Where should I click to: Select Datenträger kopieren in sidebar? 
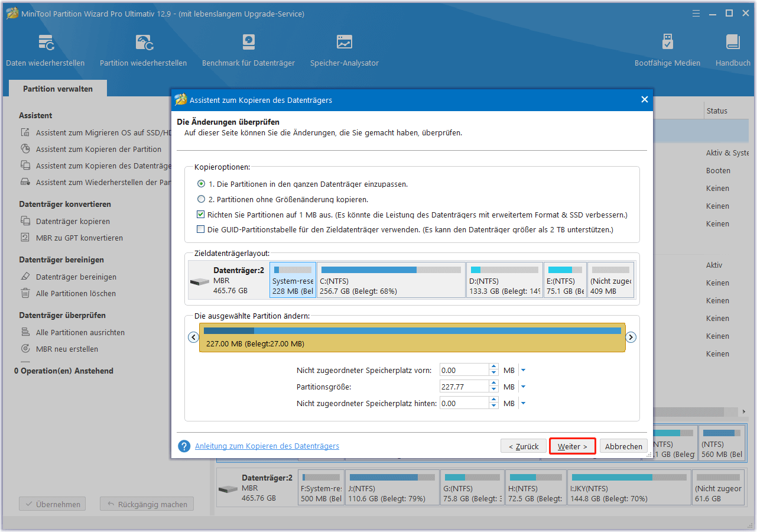click(73, 221)
